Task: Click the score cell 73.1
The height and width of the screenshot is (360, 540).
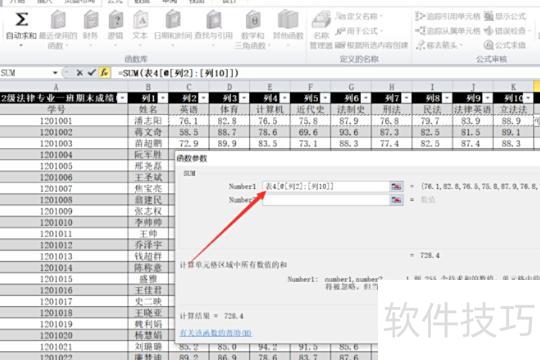Action: point(310,143)
